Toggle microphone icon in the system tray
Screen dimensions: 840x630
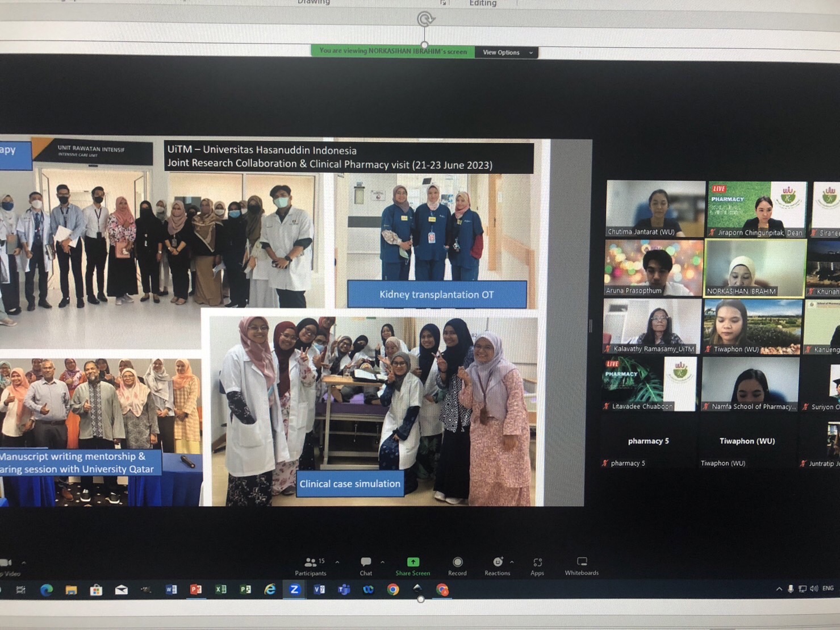(x=790, y=589)
